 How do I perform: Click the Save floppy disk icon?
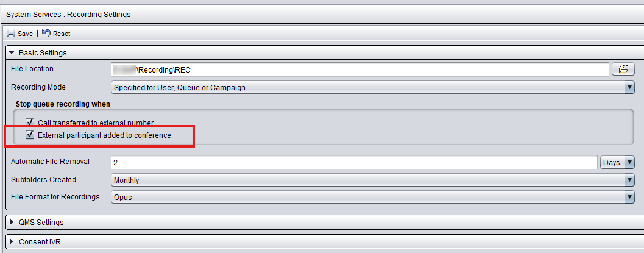pos(11,34)
